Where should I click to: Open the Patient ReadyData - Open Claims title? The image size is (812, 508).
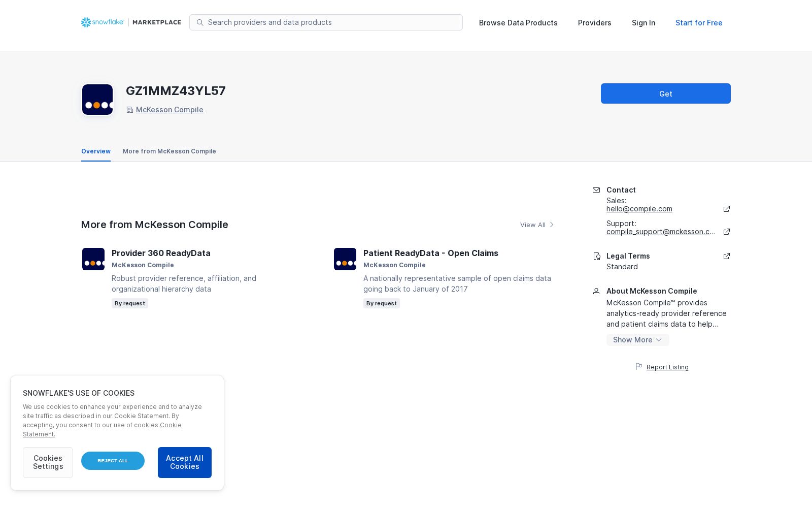[431, 253]
